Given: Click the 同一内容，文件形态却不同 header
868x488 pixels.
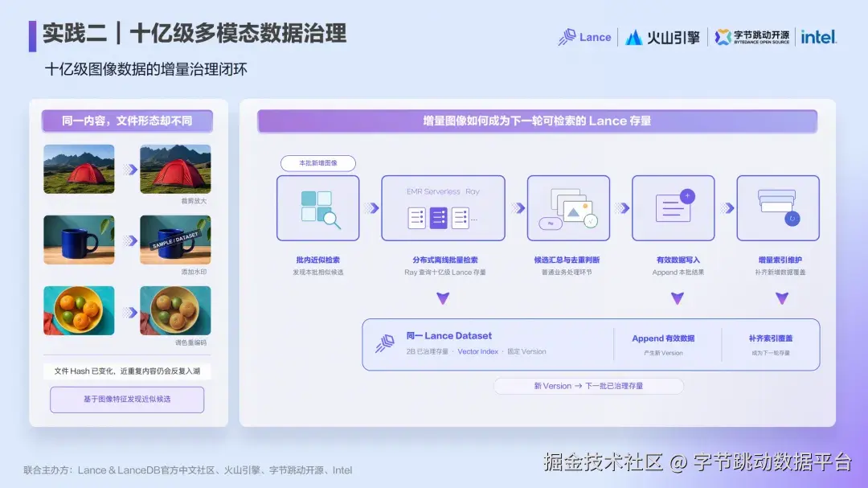Looking at the screenshot, I should [127, 121].
